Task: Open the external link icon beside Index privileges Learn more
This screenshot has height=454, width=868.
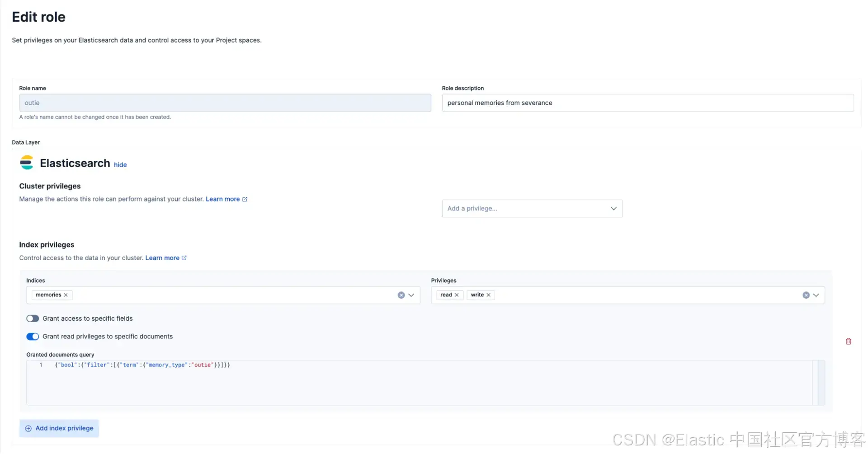Action: [x=184, y=258]
